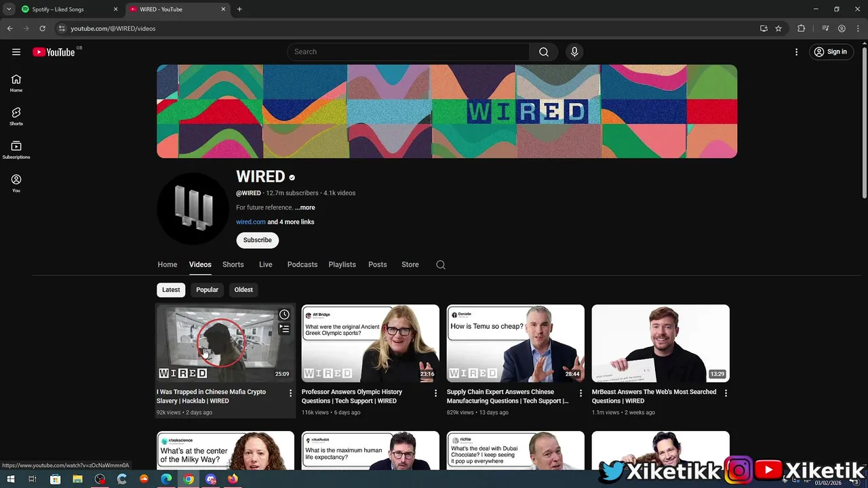868x488 pixels.
Task: Open the maximum human life expectancy thumbnail
Action: click(x=370, y=451)
